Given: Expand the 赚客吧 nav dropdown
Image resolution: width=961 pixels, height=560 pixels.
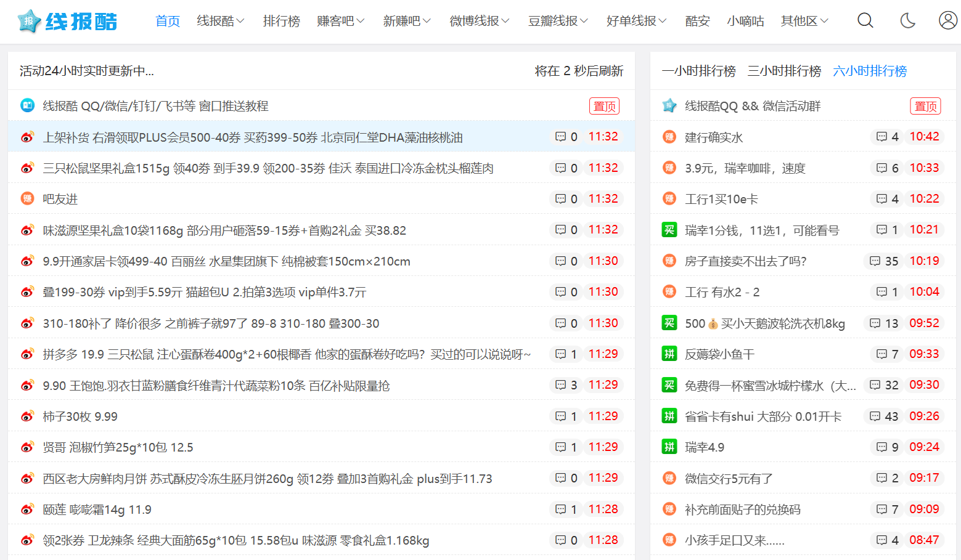Looking at the screenshot, I should click(x=341, y=21).
